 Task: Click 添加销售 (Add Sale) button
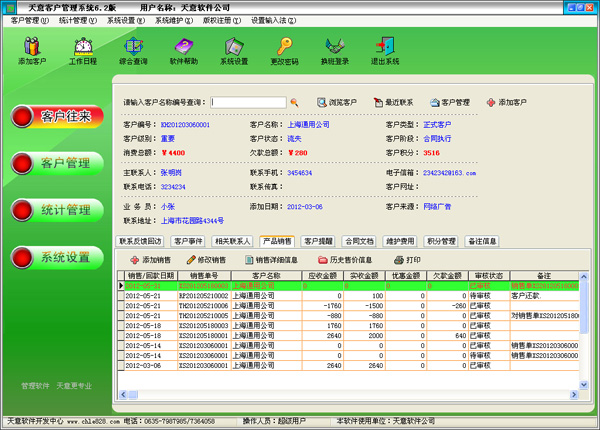[150, 259]
